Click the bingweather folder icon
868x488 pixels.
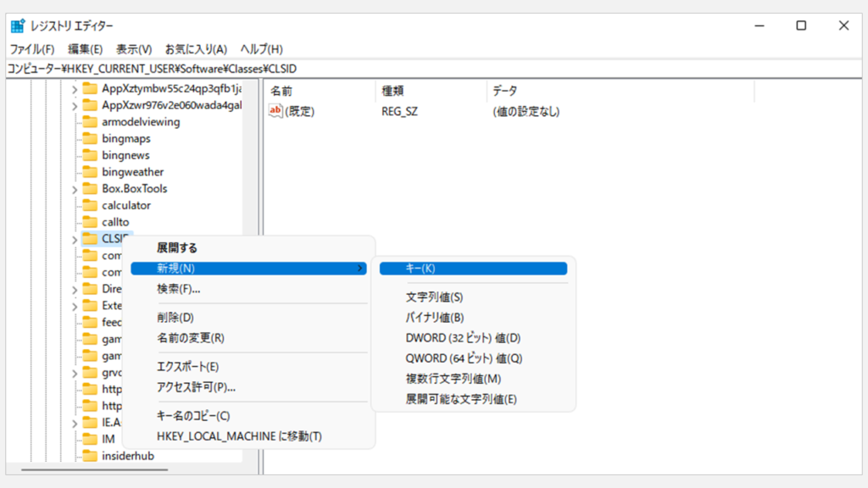point(90,172)
